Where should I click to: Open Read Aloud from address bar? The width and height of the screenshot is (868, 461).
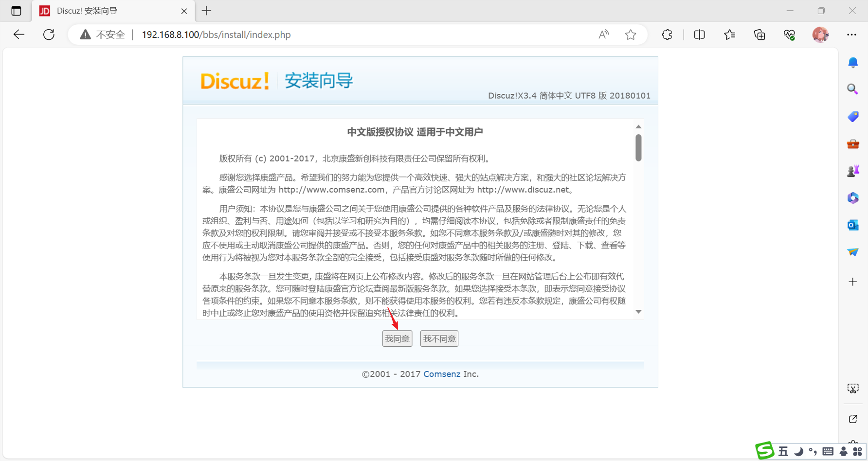(x=603, y=35)
